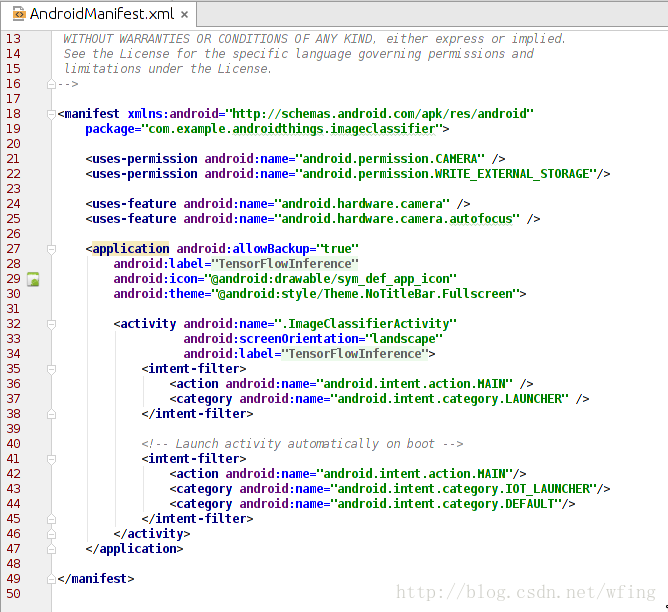668x612 pixels.
Task: Collapse second intent-filter fold at line 41
Action: (x=52, y=459)
